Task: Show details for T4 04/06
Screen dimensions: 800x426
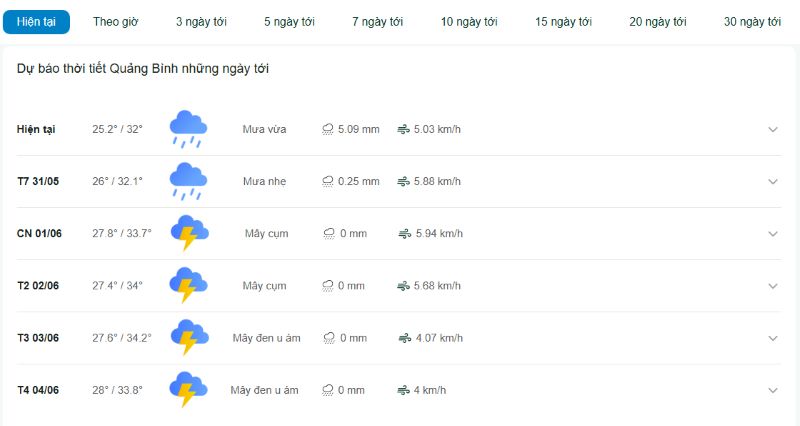Action: 773,390
